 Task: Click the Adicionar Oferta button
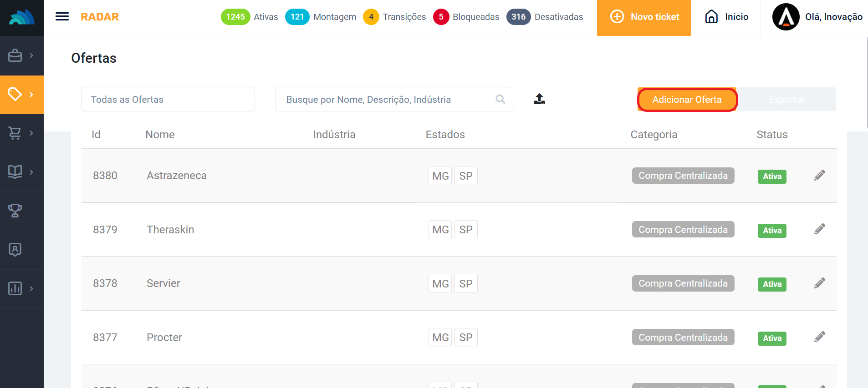687,100
